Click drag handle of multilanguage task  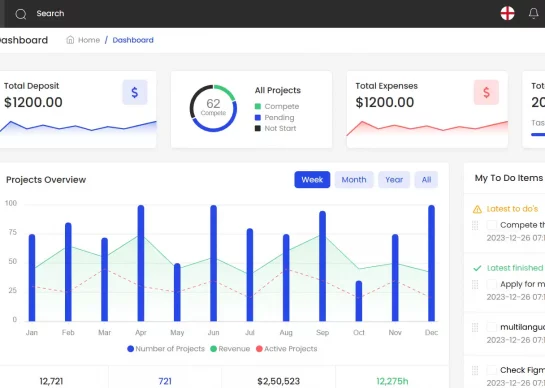(475, 328)
